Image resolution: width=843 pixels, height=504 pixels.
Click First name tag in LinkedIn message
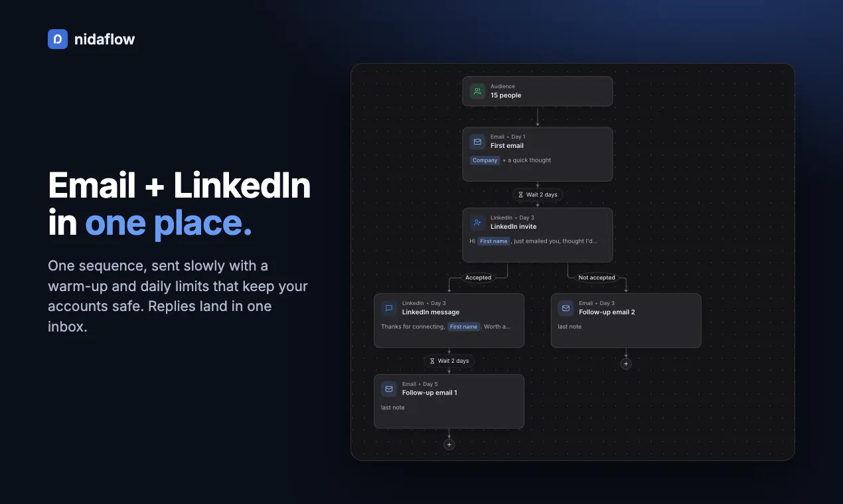coord(464,327)
